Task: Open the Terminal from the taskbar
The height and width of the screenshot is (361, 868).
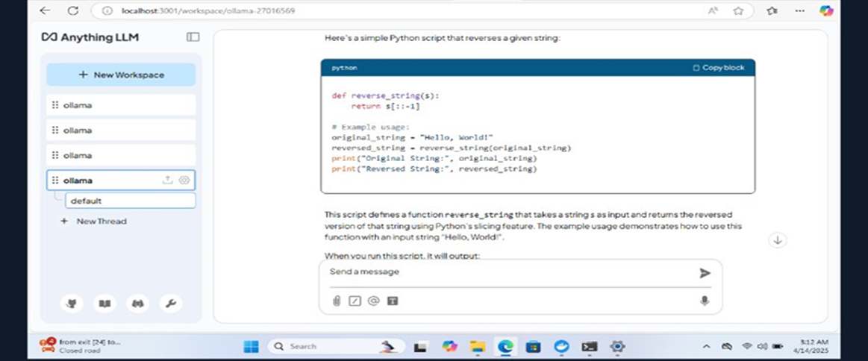Action: 589,347
